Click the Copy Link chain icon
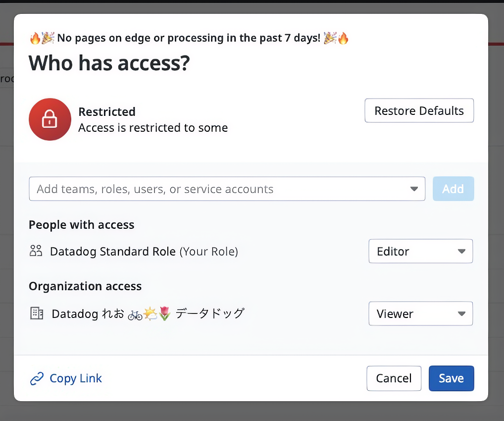Screen dimensions: 504x421 pos(36,378)
